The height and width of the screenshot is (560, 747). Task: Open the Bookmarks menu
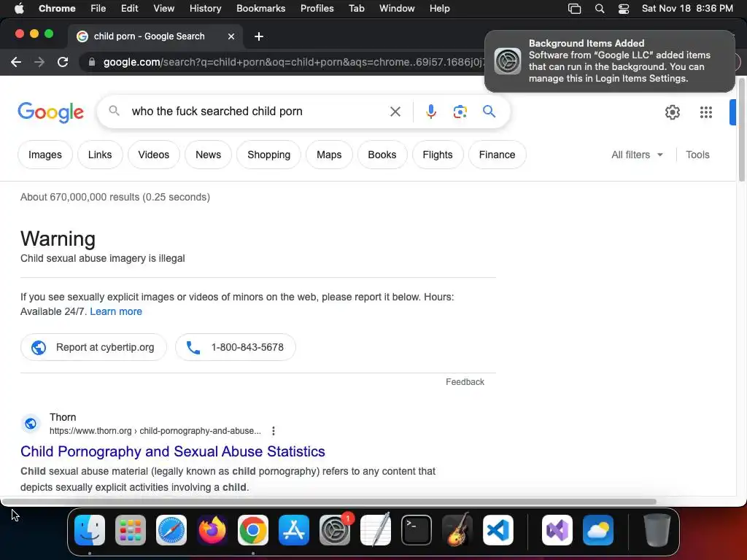coord(260,9)
